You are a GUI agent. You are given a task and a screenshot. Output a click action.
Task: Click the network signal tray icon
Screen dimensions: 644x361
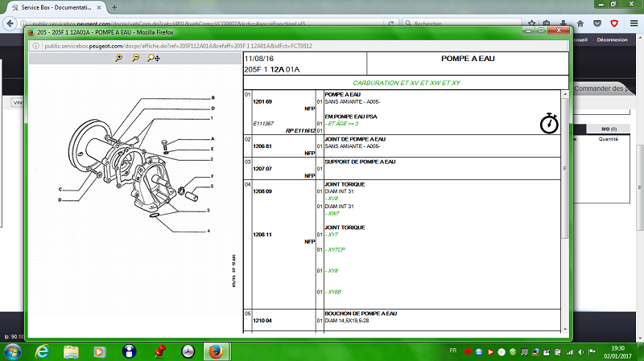tap(569, 352)
